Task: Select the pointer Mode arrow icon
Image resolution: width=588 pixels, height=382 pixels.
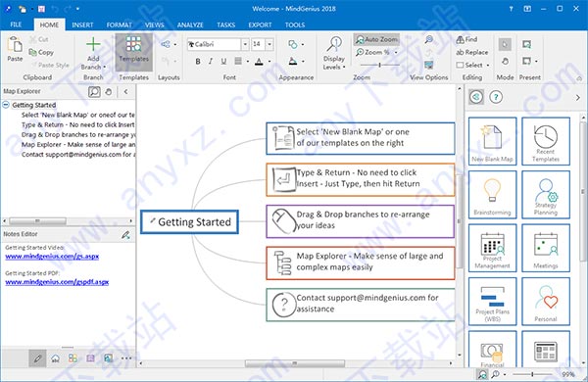Action: (505, 45)
